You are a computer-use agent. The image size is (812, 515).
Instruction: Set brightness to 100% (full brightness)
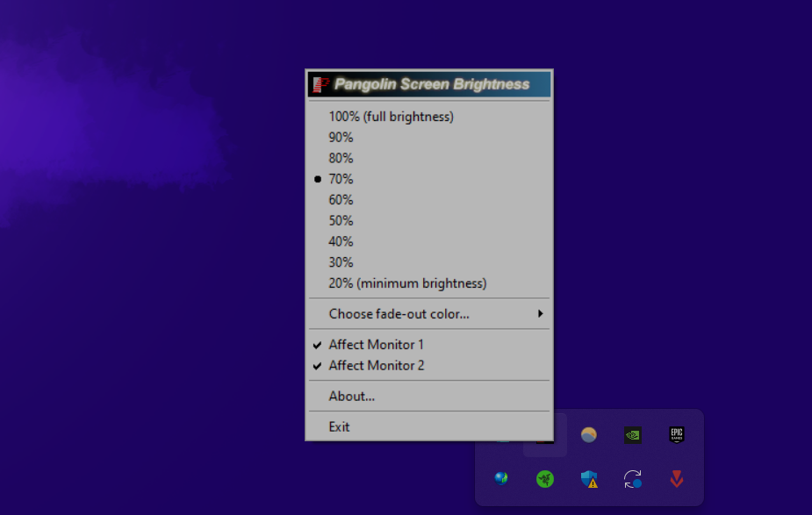(391, 117)
